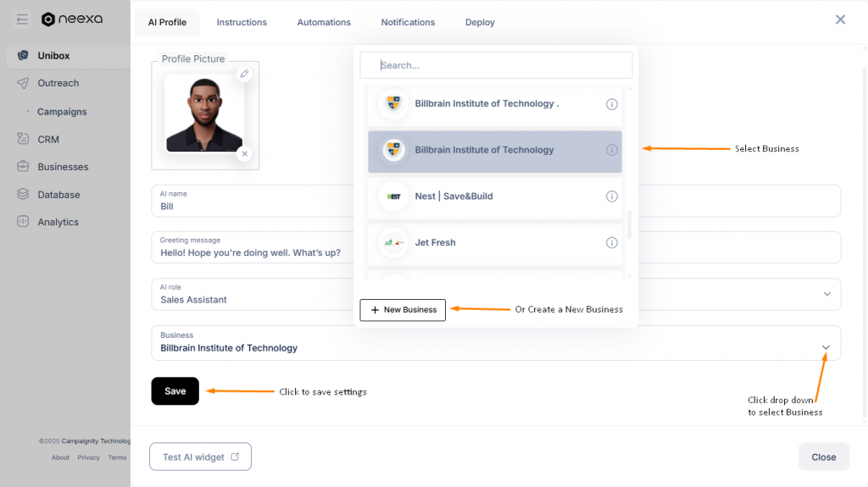Open Analytics from the sidebar

click(x=58, y=222)
